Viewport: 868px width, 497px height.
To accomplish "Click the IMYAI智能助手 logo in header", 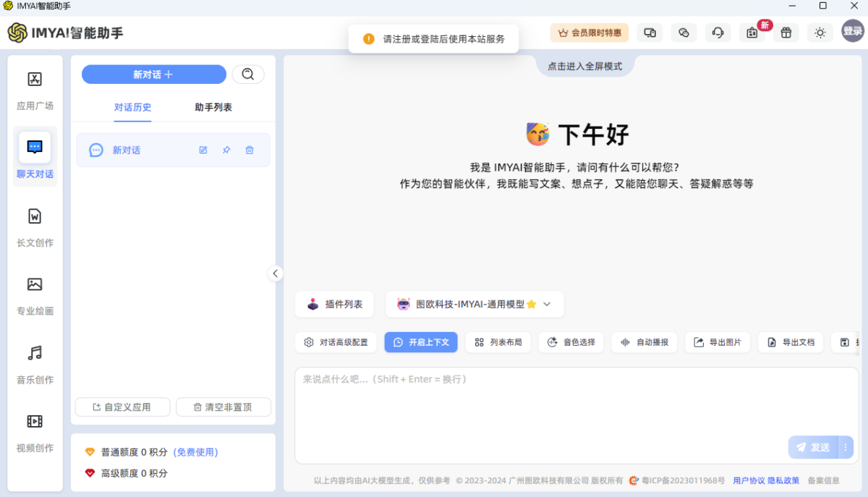I will pos(66,33).
